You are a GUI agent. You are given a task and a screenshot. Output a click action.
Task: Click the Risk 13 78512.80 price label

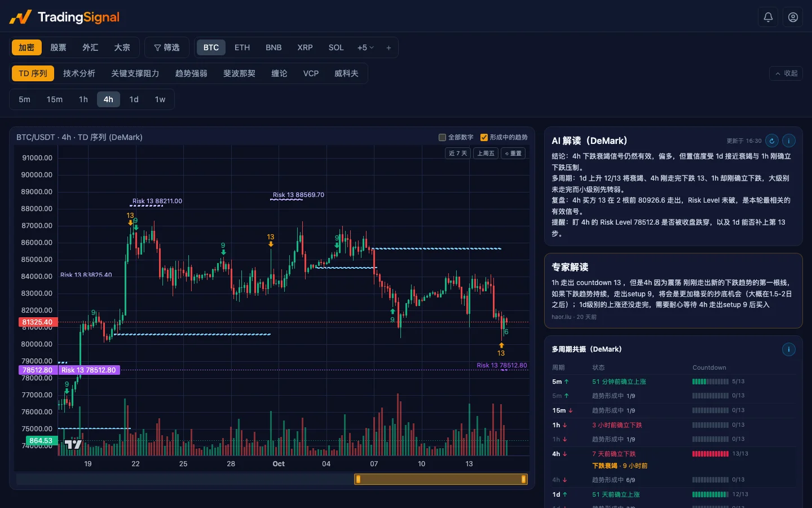click(x=89, y=370)
